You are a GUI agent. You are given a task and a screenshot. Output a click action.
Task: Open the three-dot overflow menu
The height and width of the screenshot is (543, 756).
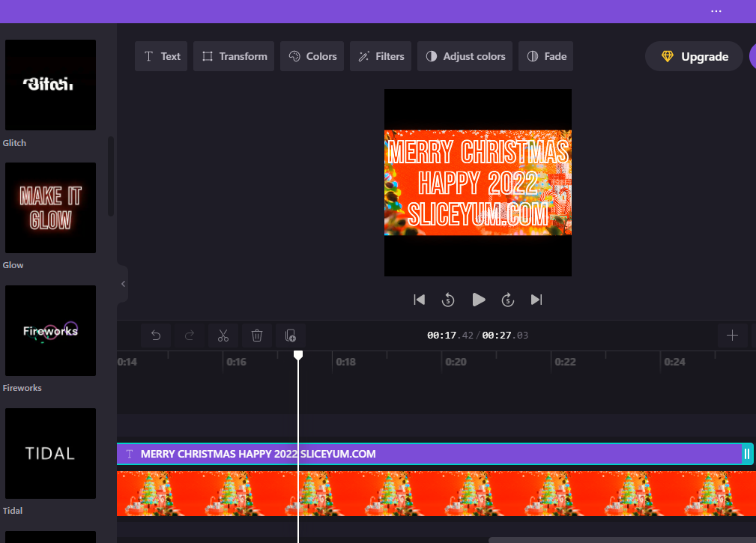click(x=716, y=10)
